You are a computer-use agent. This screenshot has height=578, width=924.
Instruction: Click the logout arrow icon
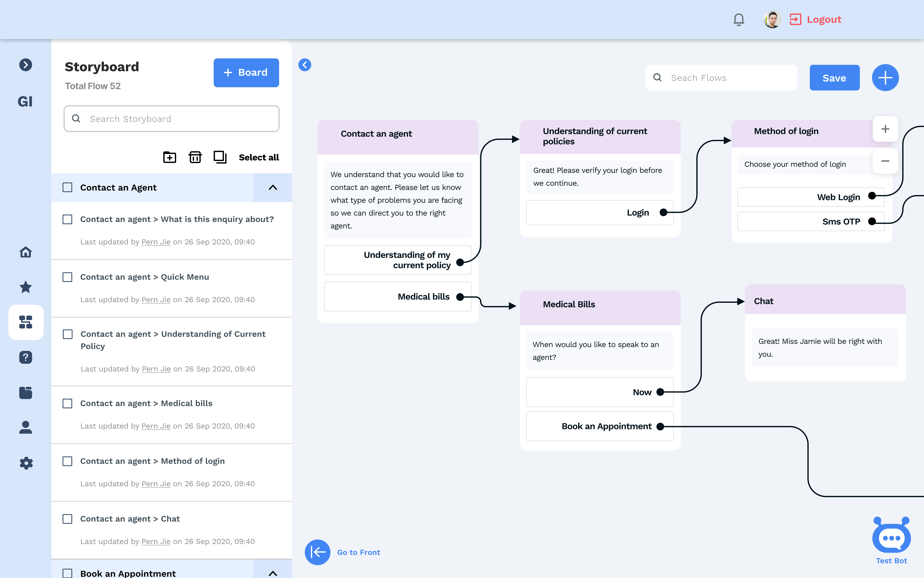(796, 20)
